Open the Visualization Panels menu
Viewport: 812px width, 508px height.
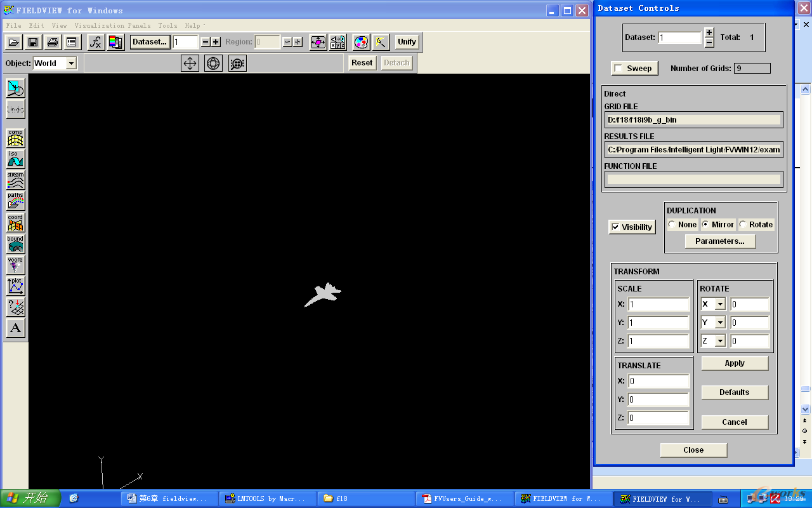[112, 25]
